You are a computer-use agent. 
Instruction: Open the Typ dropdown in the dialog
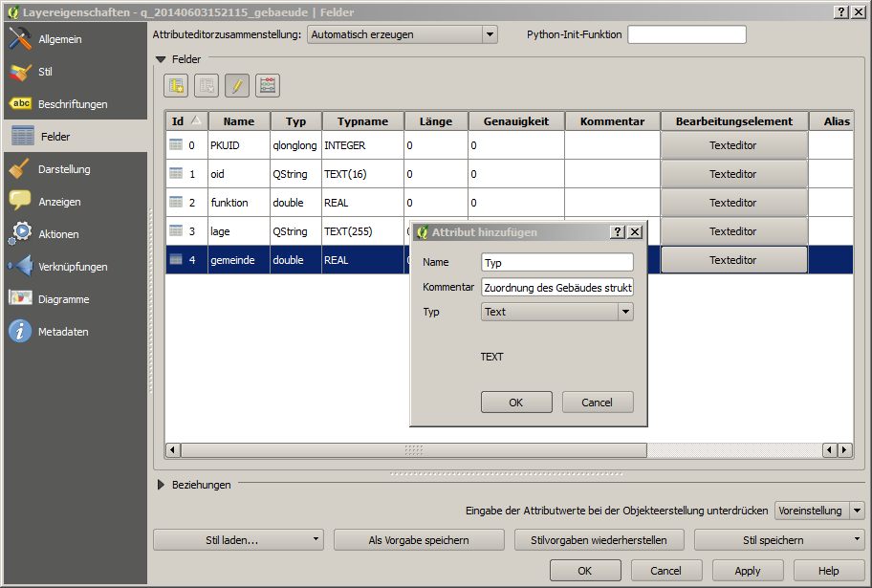tap(556, 312)
